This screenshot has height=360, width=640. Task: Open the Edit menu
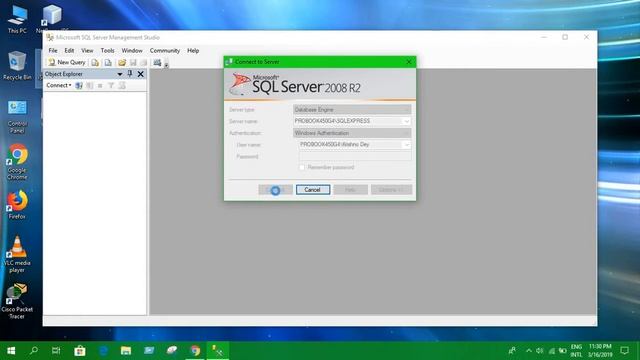pyautogui.click(x=69, y=51)
